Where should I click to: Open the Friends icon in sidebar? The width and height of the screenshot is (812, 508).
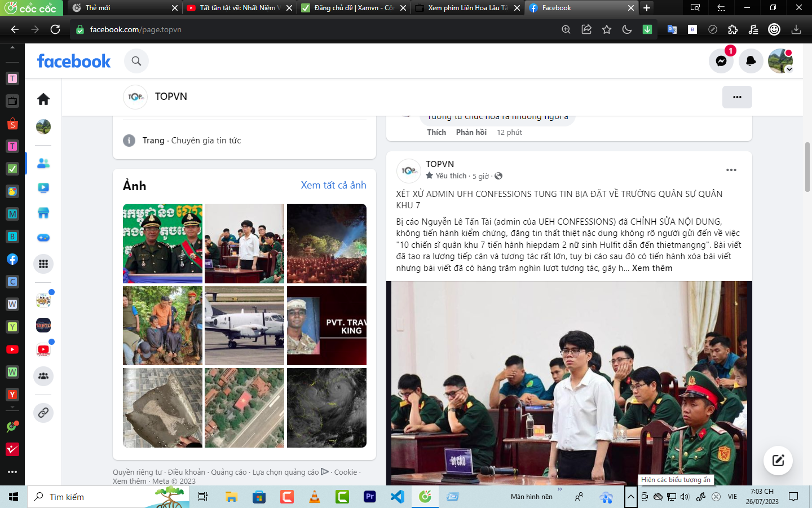(43, 164)
